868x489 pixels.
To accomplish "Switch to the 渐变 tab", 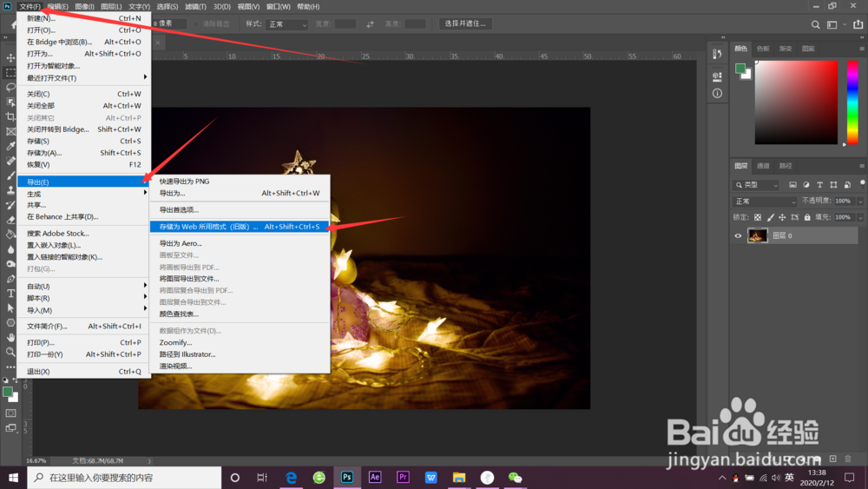I will tap(786, 49).
